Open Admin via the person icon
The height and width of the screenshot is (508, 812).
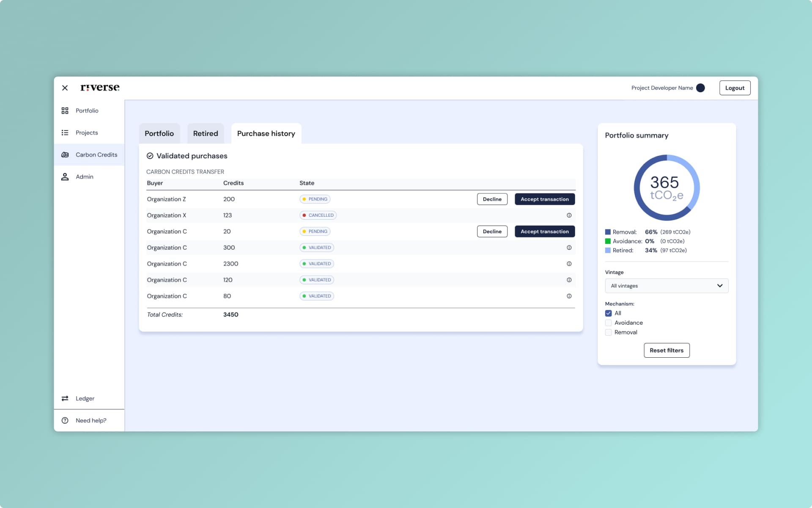[x=65, y=177]
